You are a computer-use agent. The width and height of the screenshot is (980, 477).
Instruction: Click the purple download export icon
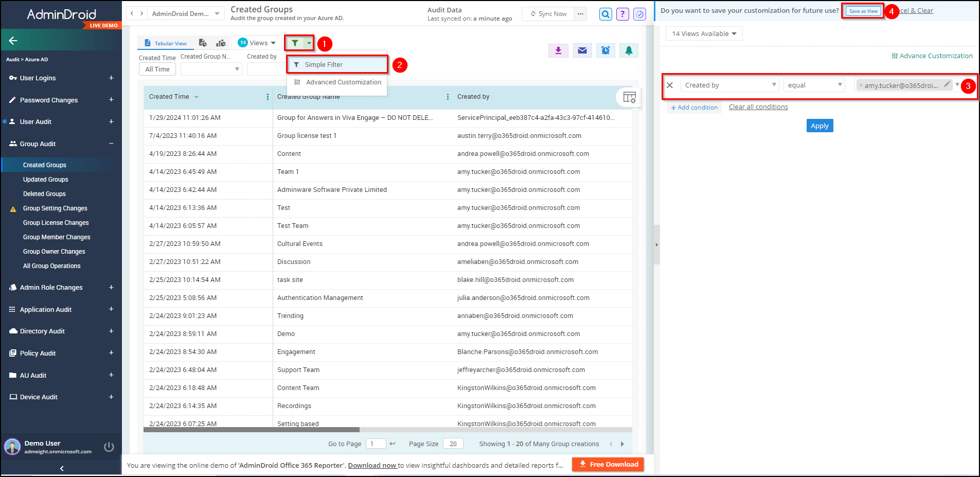click(558, 50)
